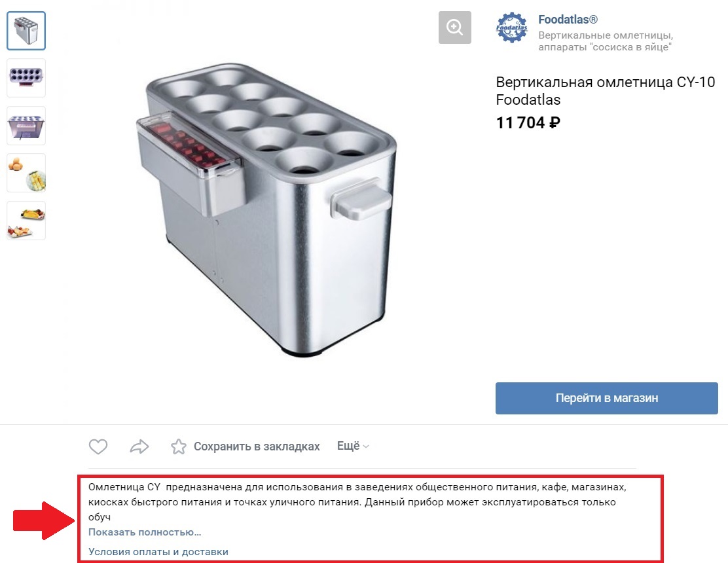The image size is (728, 563).
Task: Click the Перейти в магазин button
Action: (606, 398)
